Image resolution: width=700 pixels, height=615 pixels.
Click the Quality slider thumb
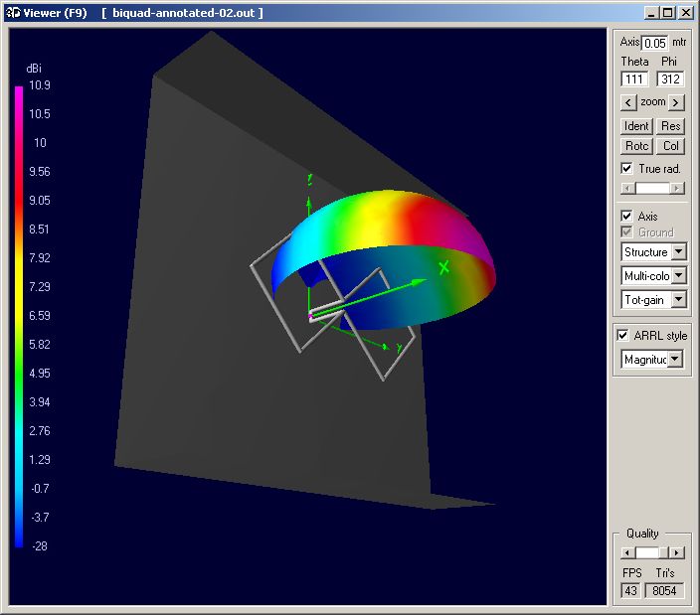click(x=647, y=552)
